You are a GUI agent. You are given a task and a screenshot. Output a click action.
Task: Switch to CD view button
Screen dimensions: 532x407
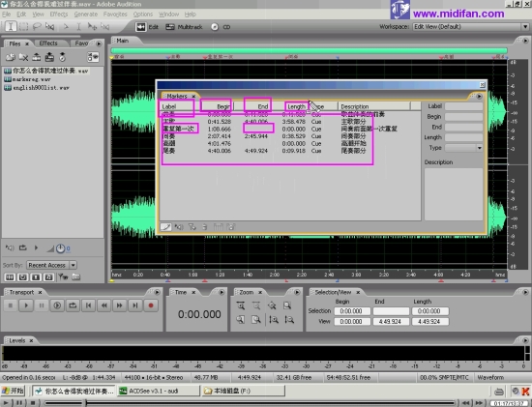pyautogui.click(x=221, y=27)
